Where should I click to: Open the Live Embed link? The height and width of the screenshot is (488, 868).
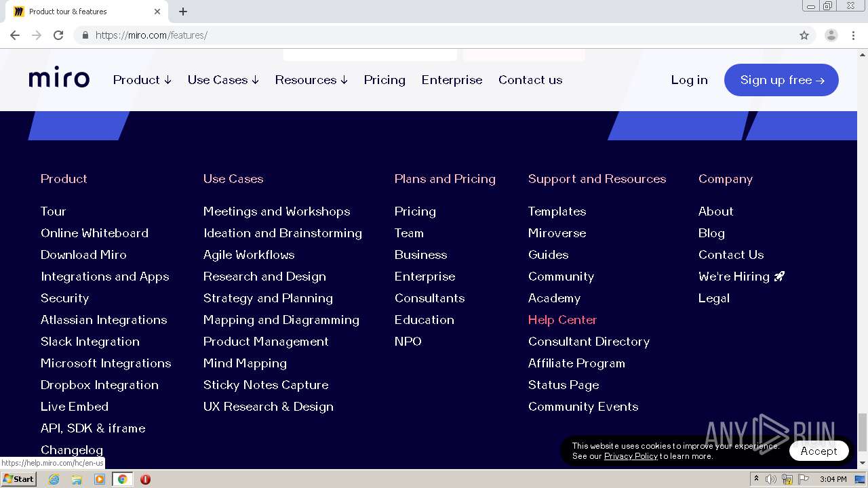75,407
